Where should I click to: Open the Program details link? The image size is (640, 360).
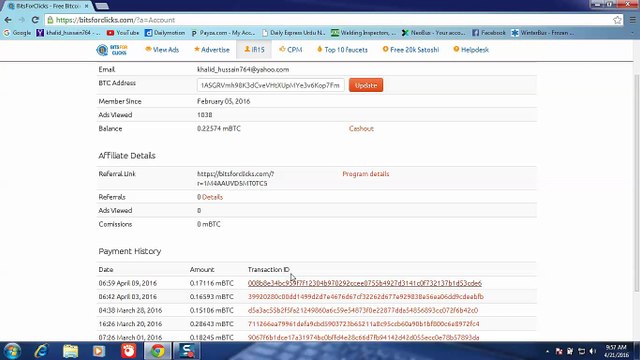366,174
